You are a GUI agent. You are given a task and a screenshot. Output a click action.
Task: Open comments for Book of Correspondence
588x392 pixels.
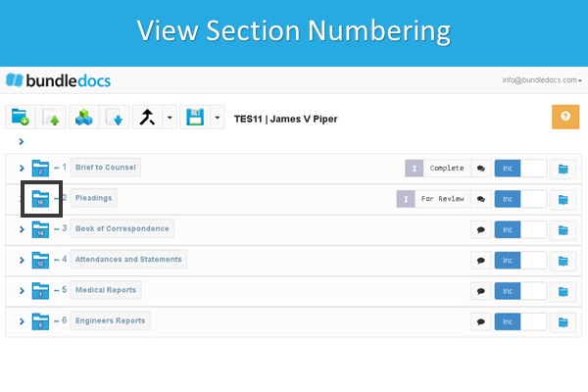[x=481, y=229]
